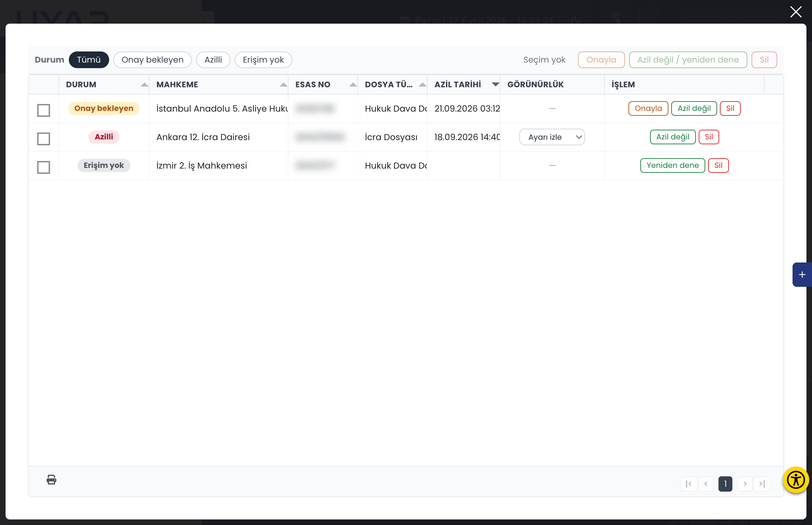Viewport: 812px width, 525px height.
Task: Filter by Azilli status
Action: coord(213,60)
